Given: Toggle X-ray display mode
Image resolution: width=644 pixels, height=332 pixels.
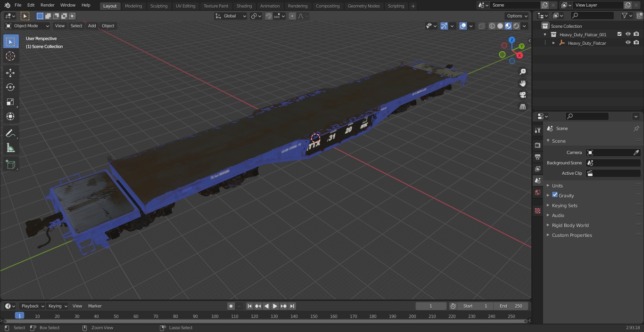Looking at the screenshot, I should [481, 26].
